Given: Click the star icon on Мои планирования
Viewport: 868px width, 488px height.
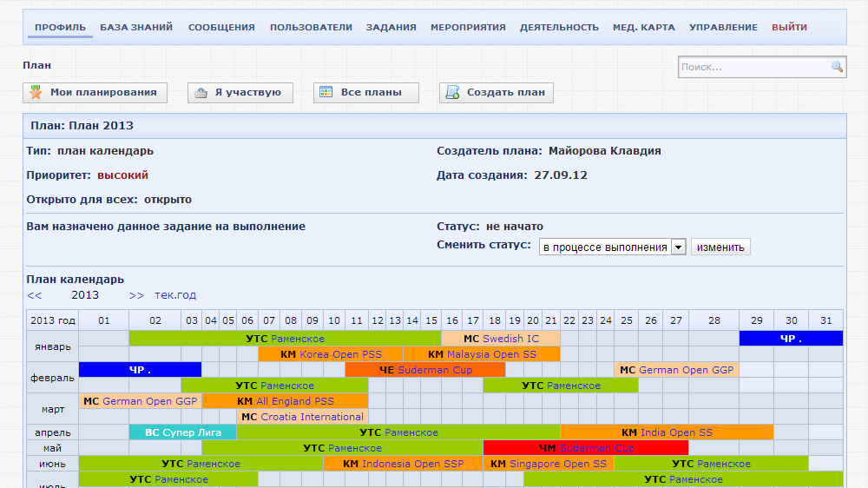Looking at the screenshot, I should pos(37,93).
